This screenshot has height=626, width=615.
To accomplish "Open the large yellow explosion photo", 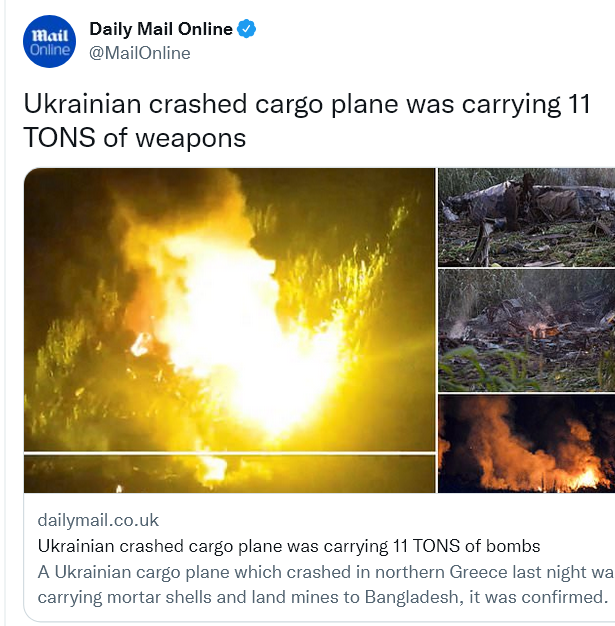I will click(230, 310).
